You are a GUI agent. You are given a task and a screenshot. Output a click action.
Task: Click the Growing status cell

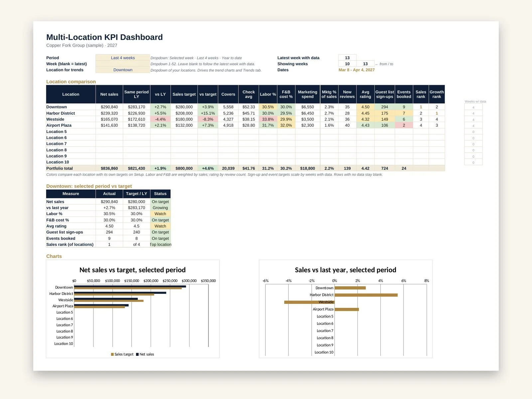160,208
